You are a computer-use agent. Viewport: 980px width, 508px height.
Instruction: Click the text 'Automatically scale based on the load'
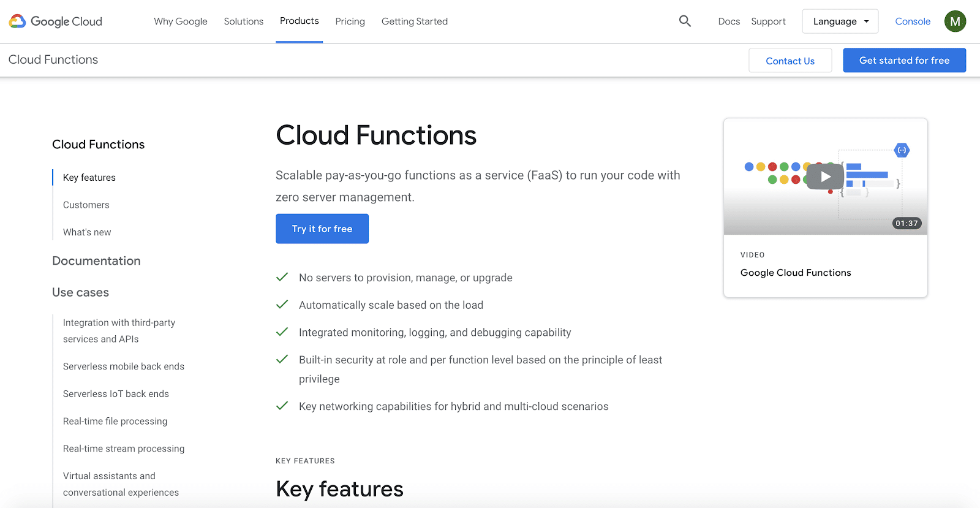click(391, 305)
